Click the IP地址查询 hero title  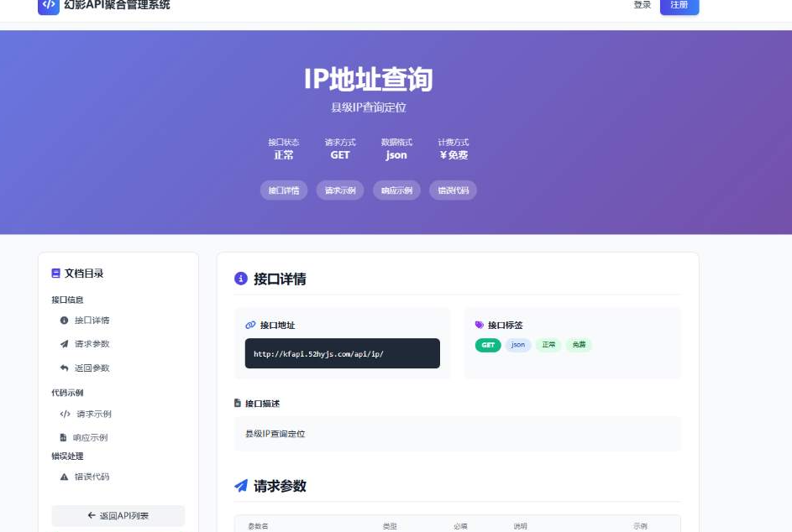[368, 79]
